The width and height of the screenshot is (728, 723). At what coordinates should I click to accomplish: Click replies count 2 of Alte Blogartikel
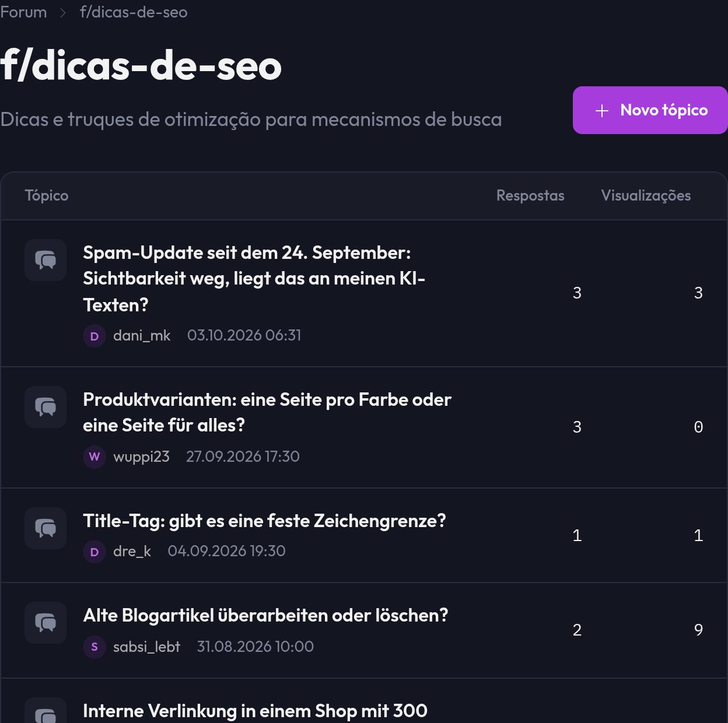coord(577,630)
